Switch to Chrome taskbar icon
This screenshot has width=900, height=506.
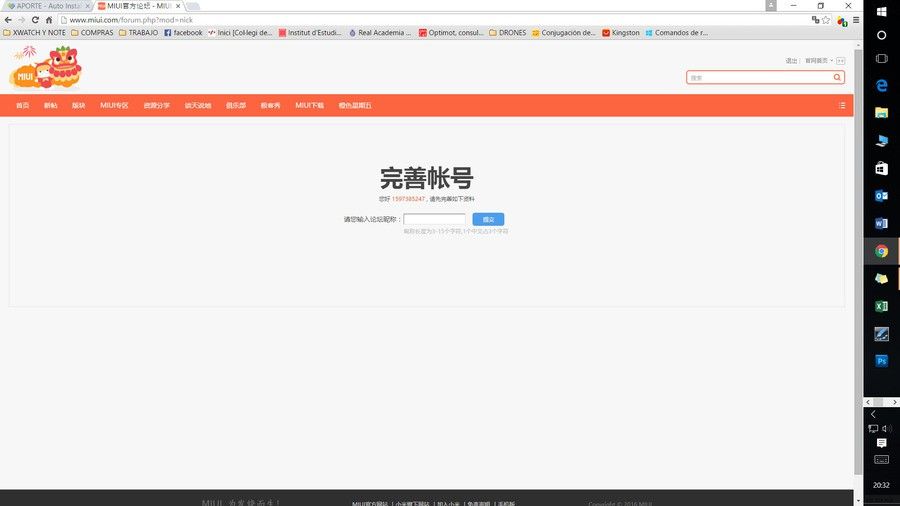tap(882, 251)
